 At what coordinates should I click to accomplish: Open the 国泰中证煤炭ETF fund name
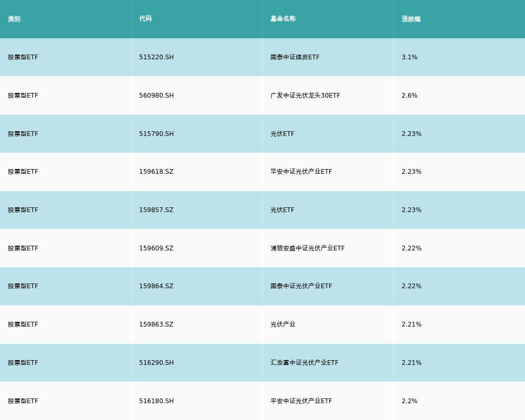tap(295, 57)
